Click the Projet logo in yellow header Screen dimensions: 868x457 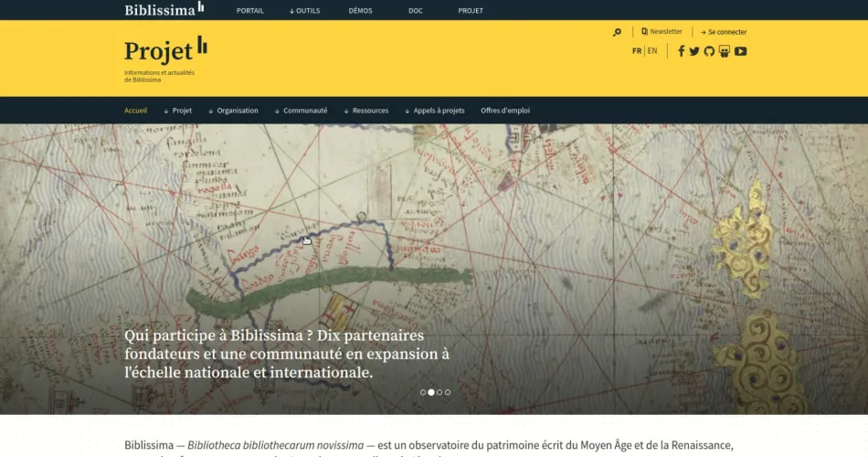165,49
